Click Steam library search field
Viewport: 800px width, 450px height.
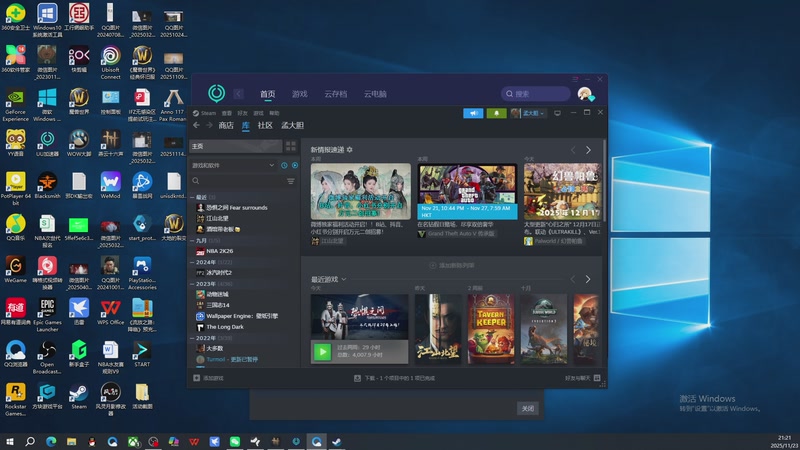(x=238, y=181)
